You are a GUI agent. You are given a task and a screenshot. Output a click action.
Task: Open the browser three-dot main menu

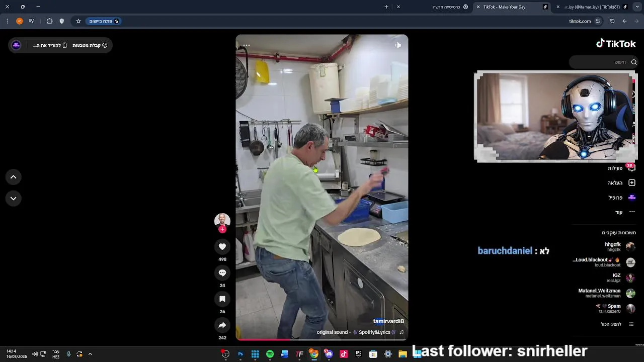pos(7,21)
